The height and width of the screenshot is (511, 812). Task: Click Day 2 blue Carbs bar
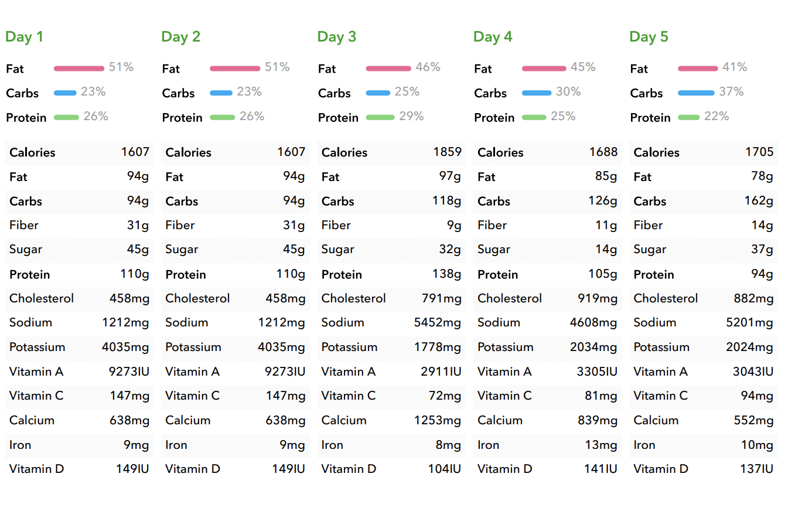point(221,93)
